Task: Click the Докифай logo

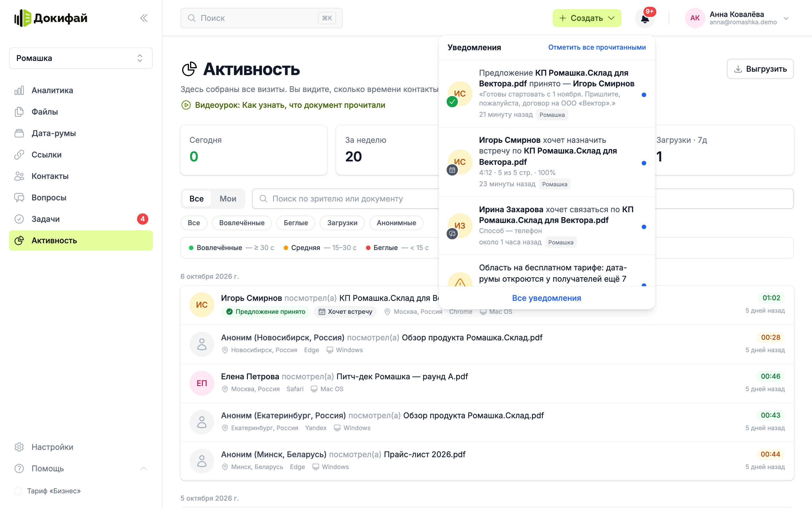Action: coord(51,18)
